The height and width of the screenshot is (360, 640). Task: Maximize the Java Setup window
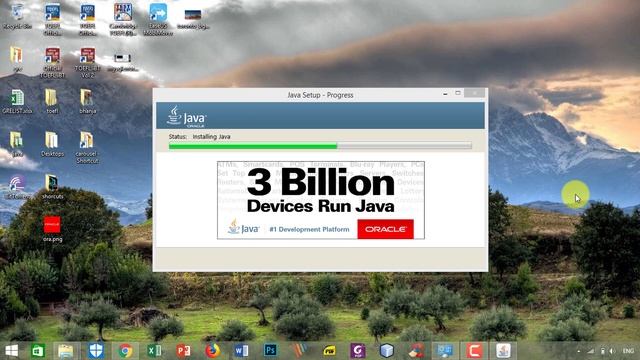pyautogui.click(x=458, y=93)
